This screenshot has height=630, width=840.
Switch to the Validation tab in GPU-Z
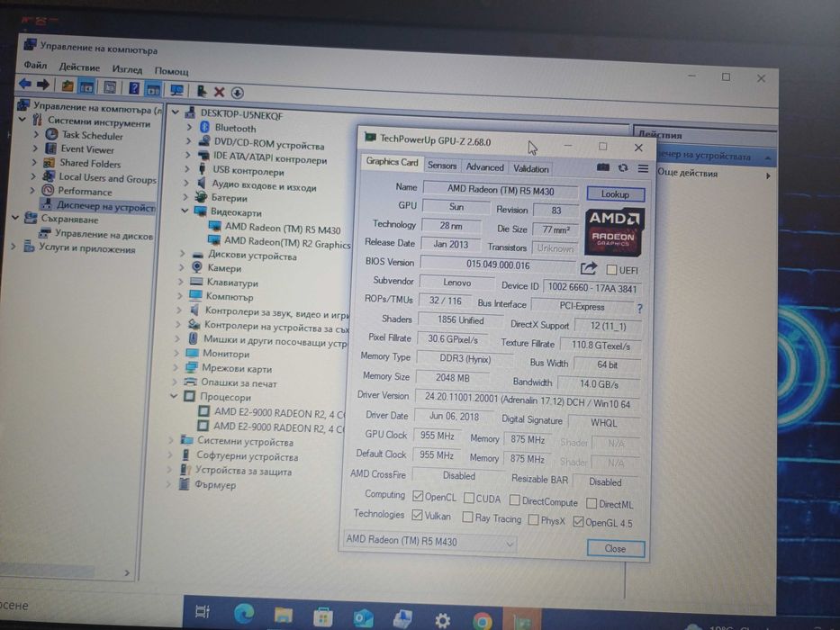pos(531,169)
